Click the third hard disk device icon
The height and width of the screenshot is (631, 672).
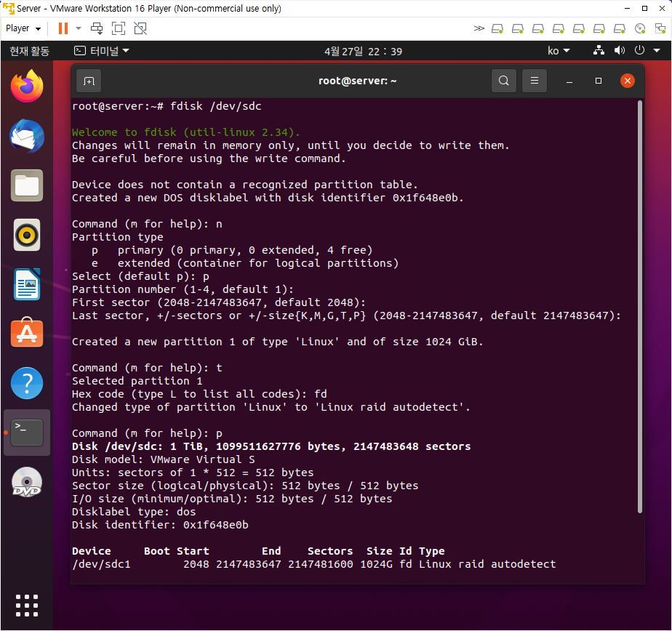click(538, 28)
